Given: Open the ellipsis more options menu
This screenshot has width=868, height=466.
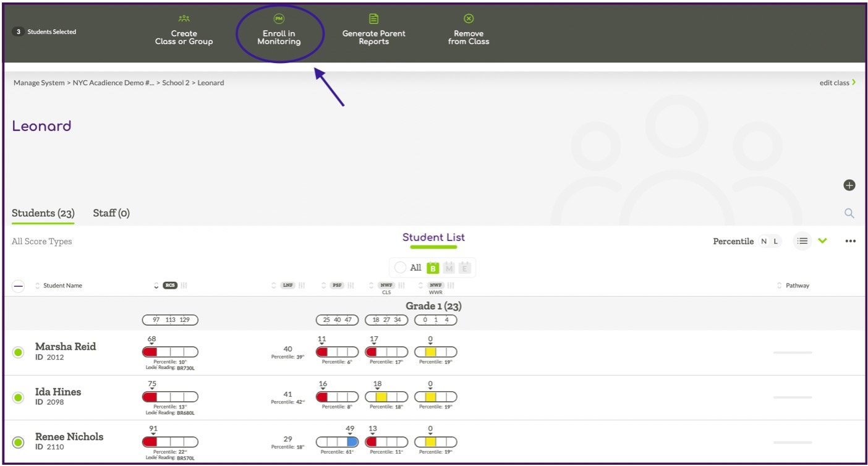Looking at the screenshot, I should (x=850, y=241).
